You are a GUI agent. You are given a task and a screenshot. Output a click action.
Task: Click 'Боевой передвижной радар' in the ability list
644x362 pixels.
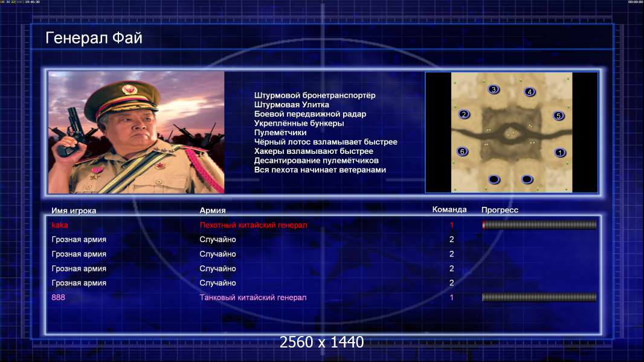coord(310,114)
